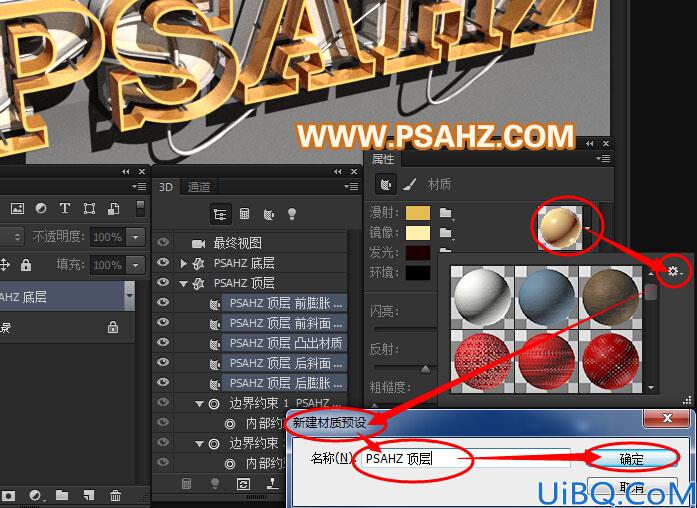The width and height of the screenshot is (697, 508).
Task: Click the lock all padlock icon
Action: (26, 265)
